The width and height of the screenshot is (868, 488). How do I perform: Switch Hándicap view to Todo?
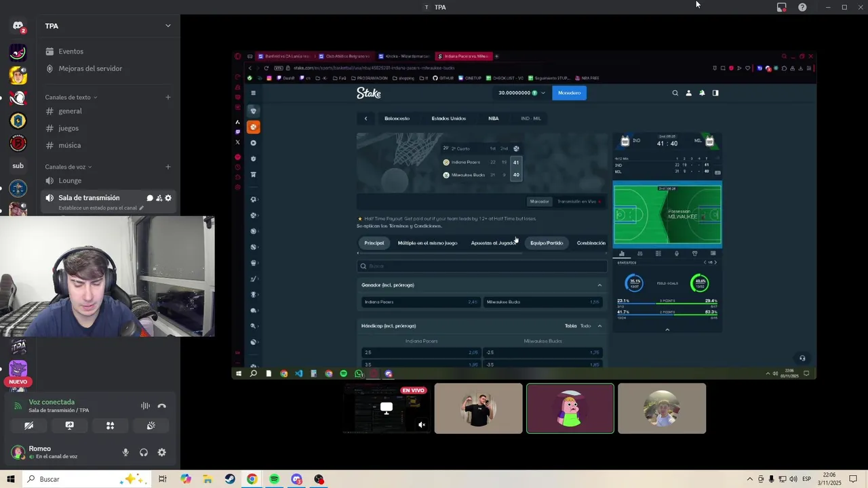pyautogui.click(x=585, y=326)
